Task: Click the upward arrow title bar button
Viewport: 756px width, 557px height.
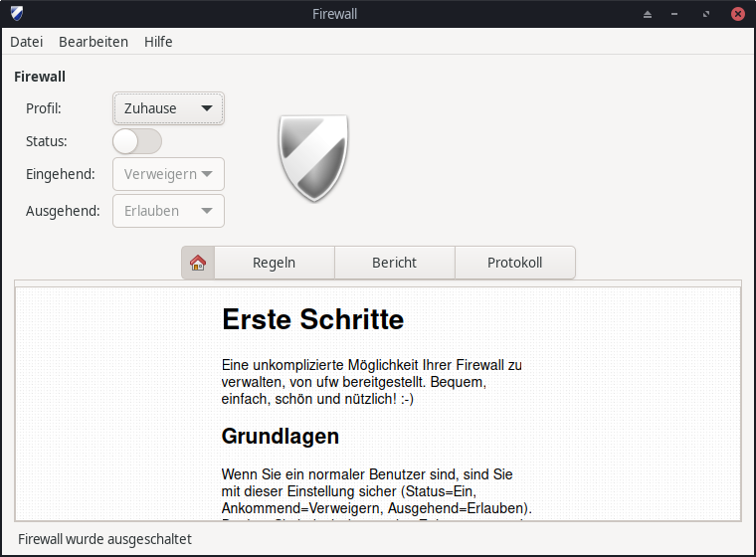Action: 648,14
